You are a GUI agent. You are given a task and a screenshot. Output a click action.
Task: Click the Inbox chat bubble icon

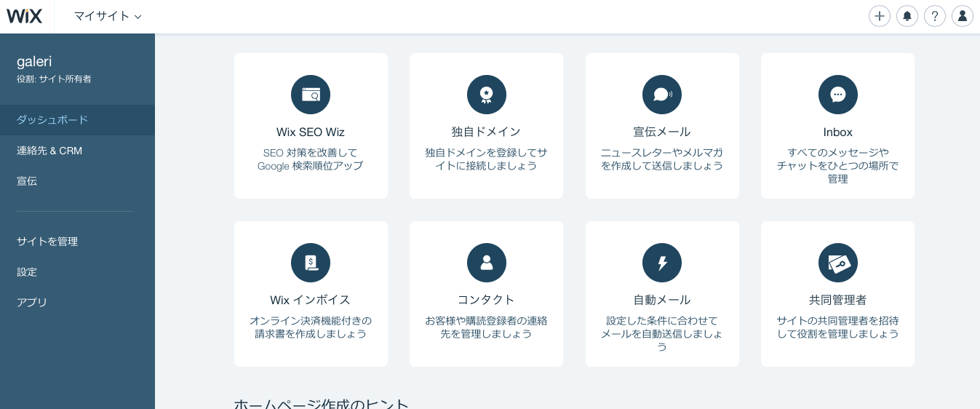(x=838, y=95)
